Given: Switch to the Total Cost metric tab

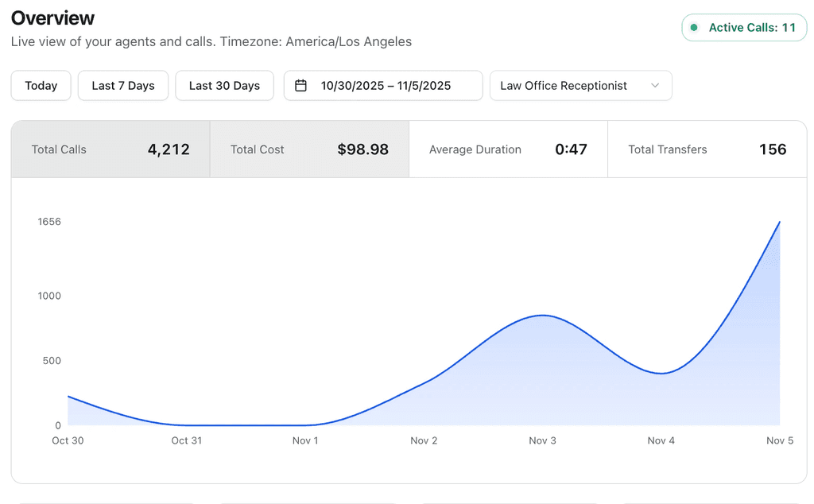Looking at the screenshot, I should click(309, 149).
